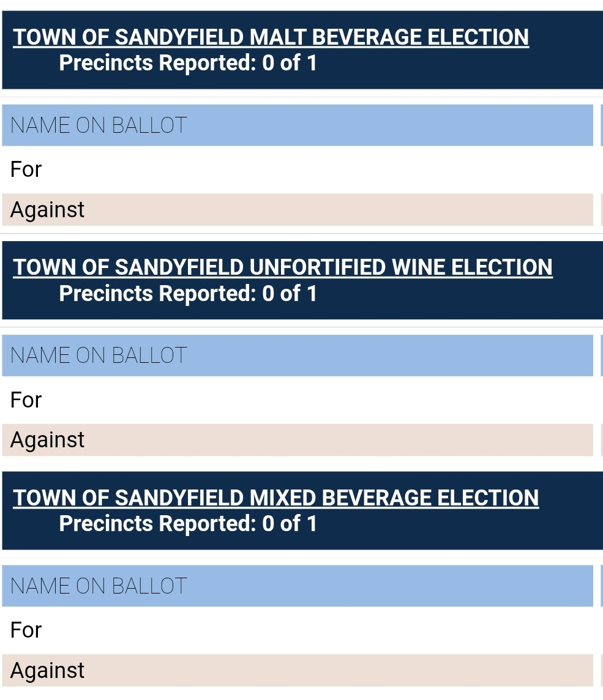Sort by Name on Ballot in Mixed Beverage table
The height and width of the screenshot is (700, 603).
99,586
